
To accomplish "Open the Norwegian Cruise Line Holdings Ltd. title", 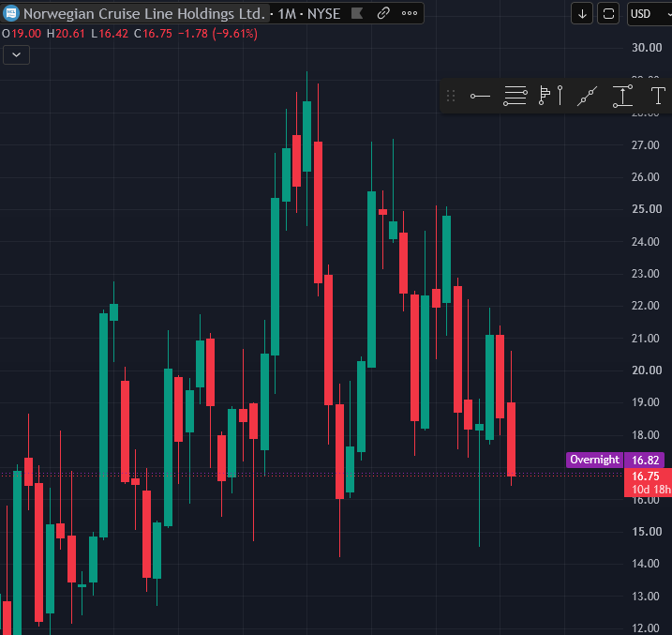I will pyautogui.click(x=143, y=14).
